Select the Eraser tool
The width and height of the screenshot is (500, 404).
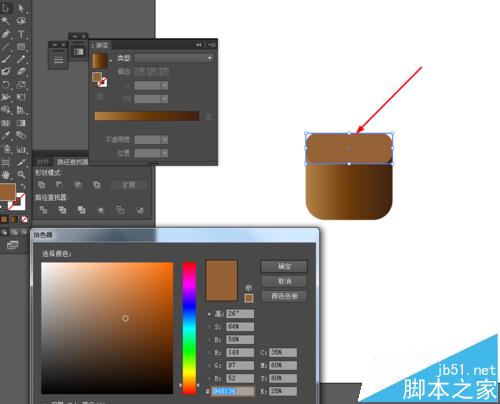[21, 71]
